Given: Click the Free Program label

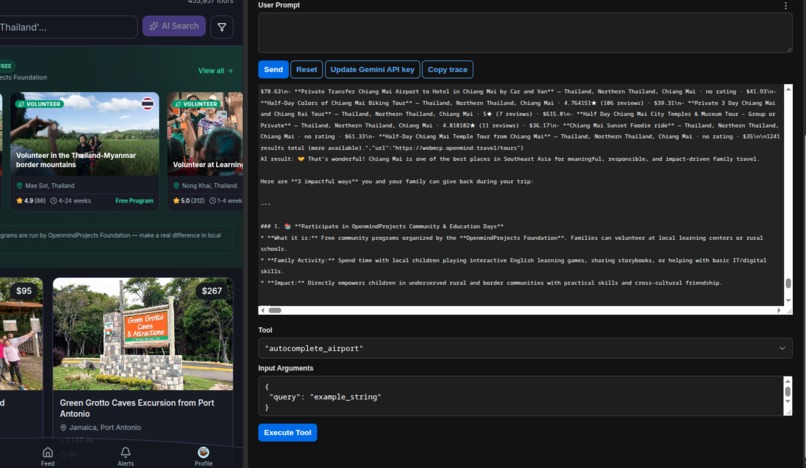Looking at the screenshot, I should coord(134,201).
